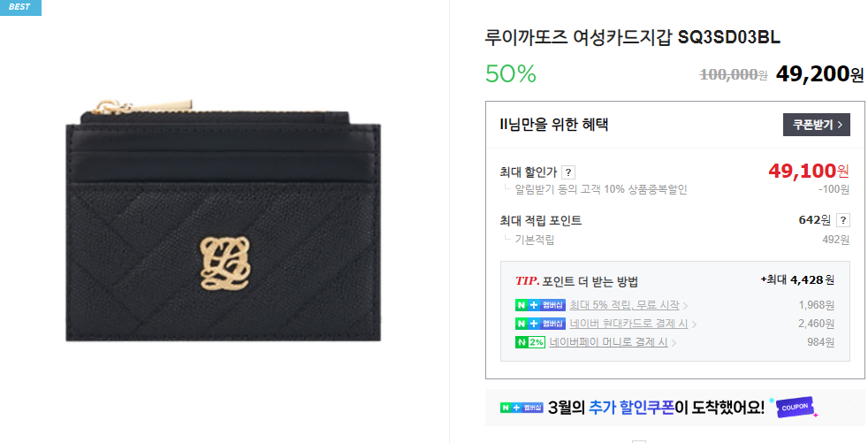This screenshot has height=443, width=868.
Task: Click question mark beside 642원 points
Action: point(843,220)
